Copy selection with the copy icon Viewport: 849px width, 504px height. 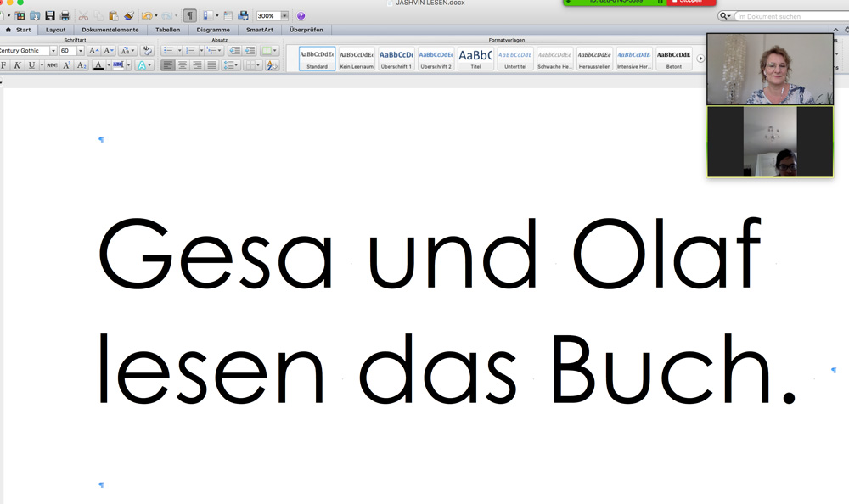tap(98, 16)
